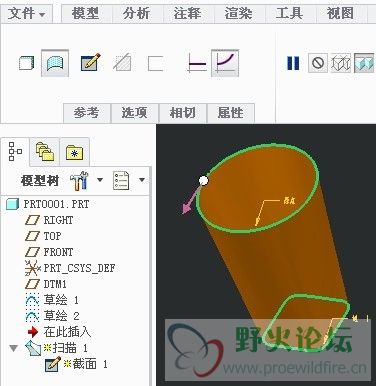
Task: Select sweep as solid option
Action: pyautogui.click(x=26, y=63)
